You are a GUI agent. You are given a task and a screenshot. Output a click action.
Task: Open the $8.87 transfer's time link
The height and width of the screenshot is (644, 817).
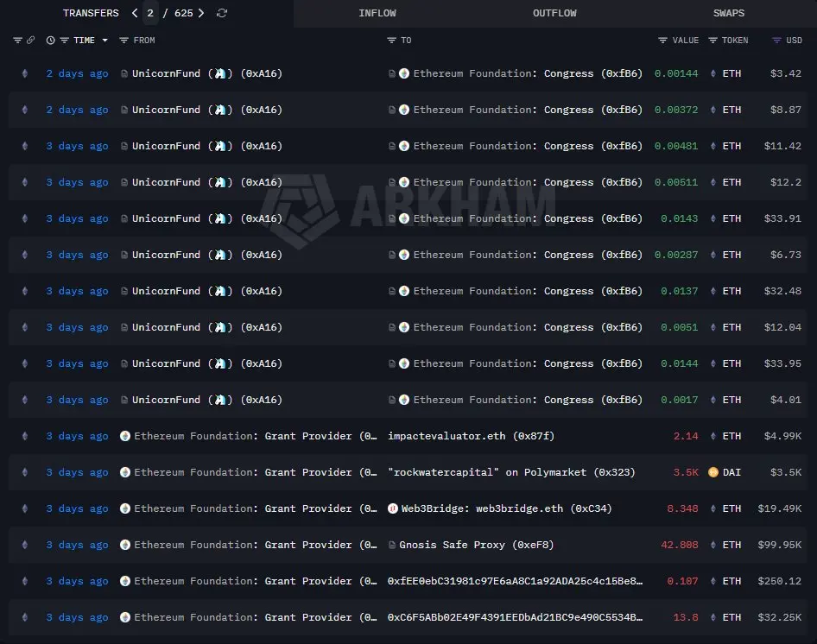click(x=77, y=110)
